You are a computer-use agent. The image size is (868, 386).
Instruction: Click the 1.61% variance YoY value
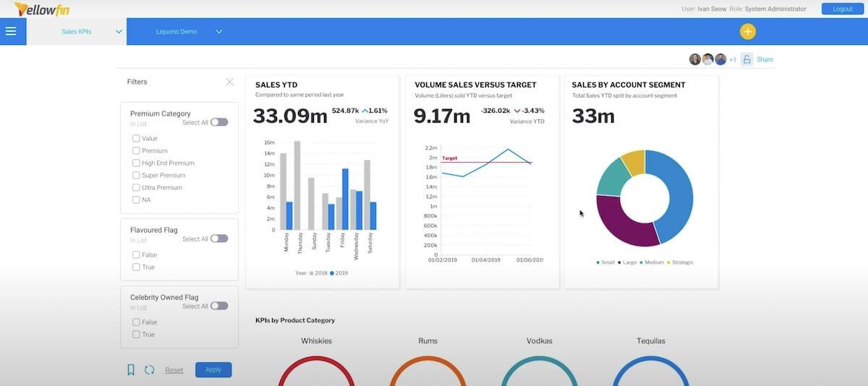pyautogui.click(x=379, y=111)
